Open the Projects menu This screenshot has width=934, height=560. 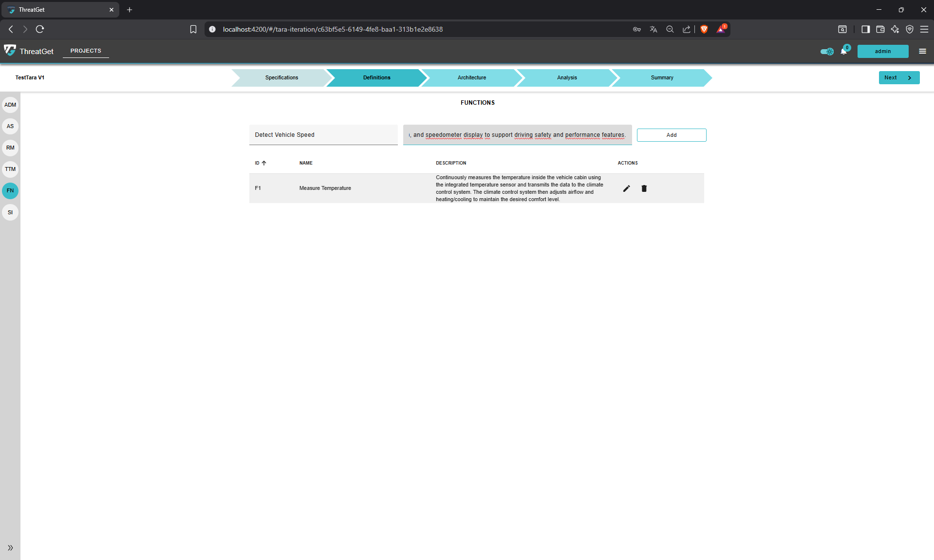86,51
